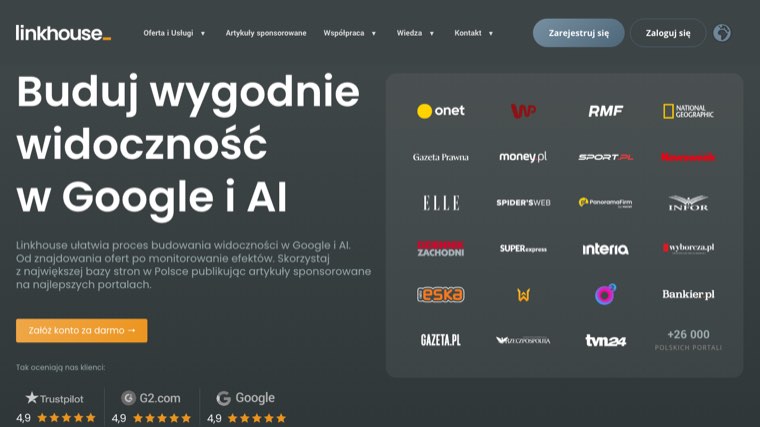Click the Trustpilot star logo
Viewport: 760px width, 427px height.
coord(54,398)
